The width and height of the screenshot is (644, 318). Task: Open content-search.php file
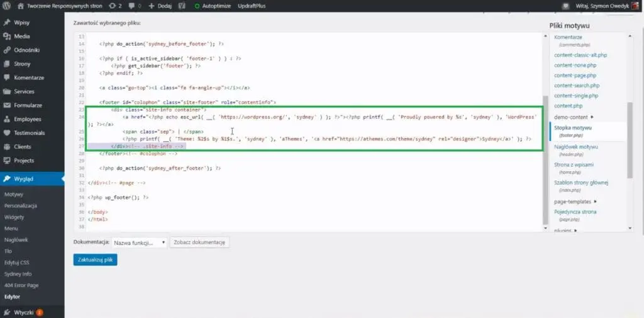point(577,86)
